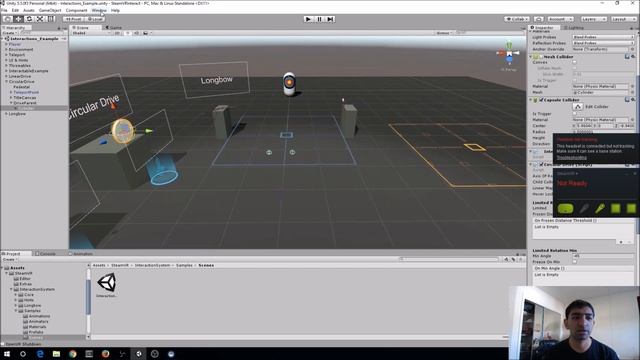Expand the Teleport hierarchy item
The height and width of the screenshot is (360, 640).
tap(6, 55)
